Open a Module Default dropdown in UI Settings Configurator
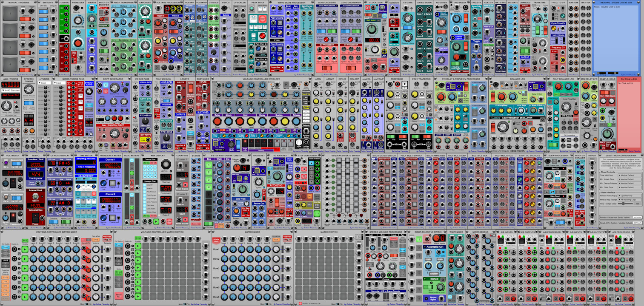The height and width of the screenshot is (306, 644). [x=630, y=176]
